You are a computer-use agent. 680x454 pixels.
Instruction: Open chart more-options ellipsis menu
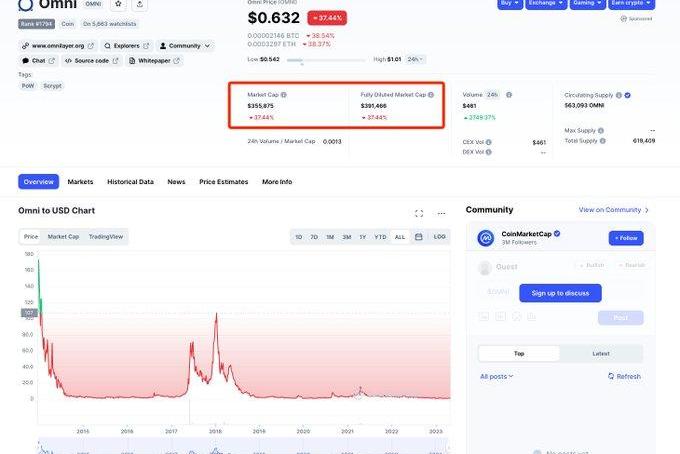pos(441,213)
